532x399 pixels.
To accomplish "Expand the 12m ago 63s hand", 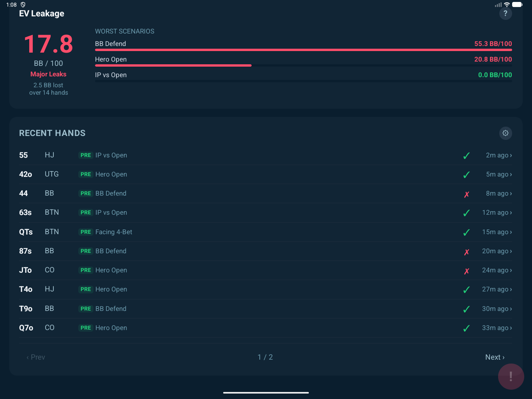I will [511, 213].
